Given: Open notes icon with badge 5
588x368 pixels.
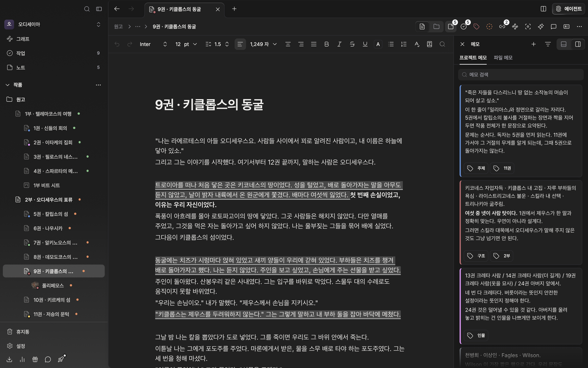Looking at the screenshot, I should point(451,27).
